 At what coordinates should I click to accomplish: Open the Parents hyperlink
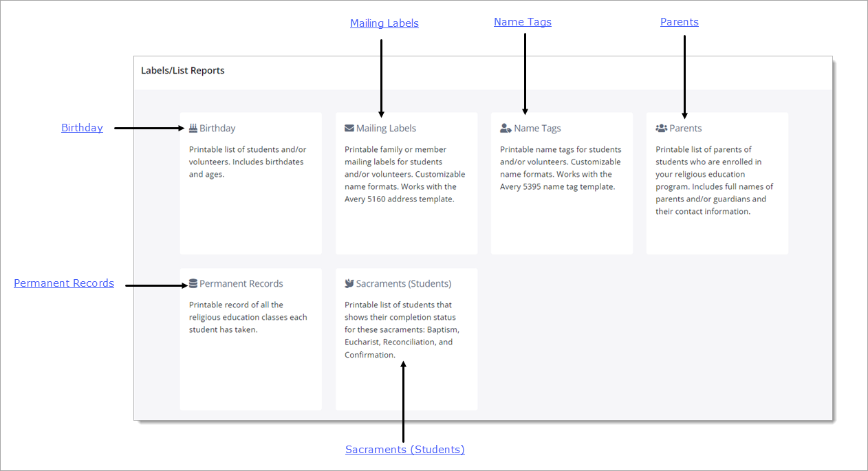pyautogui.click(x=680, y=21)
